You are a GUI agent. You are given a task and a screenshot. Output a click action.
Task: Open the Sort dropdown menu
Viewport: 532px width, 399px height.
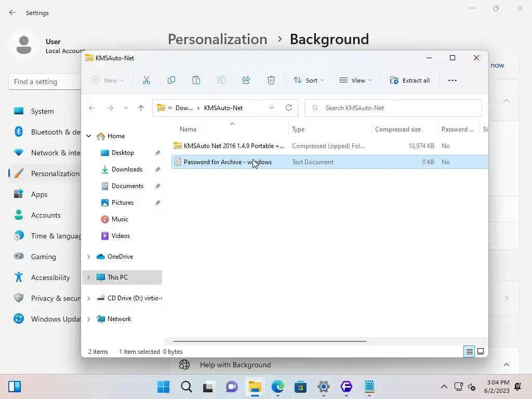point(309,81)
